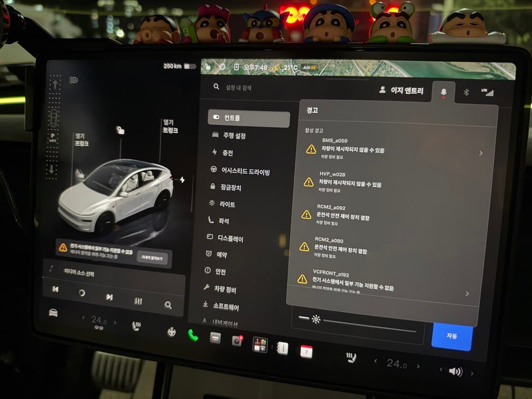Expand the BMS_a059 alert chevron

coord(481,153)
